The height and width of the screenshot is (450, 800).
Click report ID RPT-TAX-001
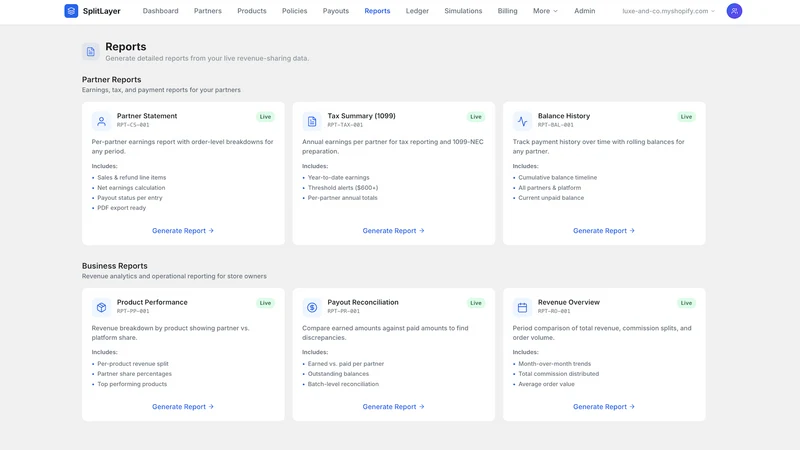pyautogui.click(x=345, y=125)
